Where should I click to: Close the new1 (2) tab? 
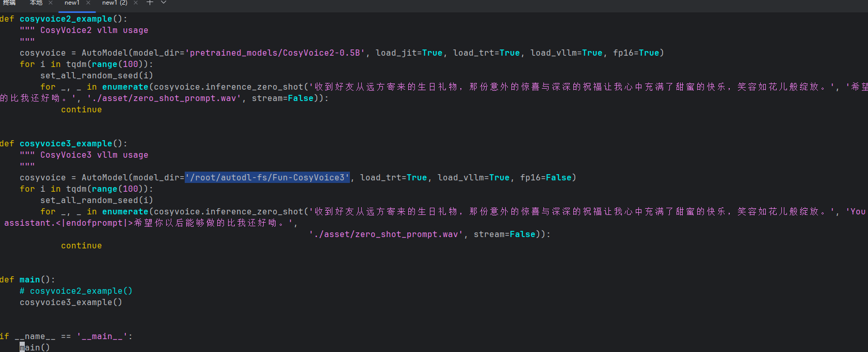tap(136, 3)
